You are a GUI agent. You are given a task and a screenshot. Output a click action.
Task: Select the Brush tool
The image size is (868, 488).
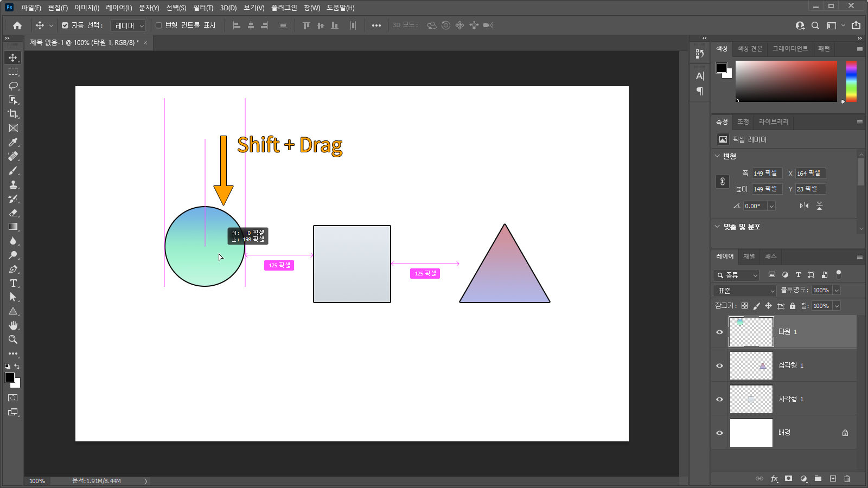[13, 170]
